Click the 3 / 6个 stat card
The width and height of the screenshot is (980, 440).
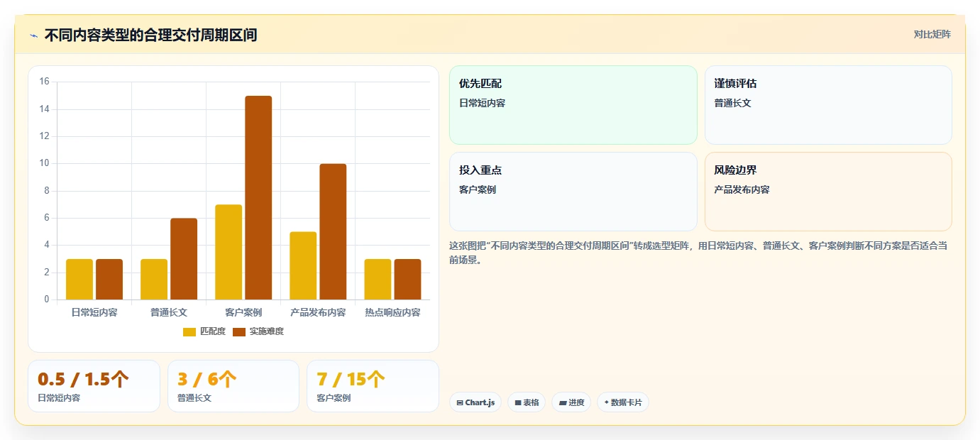tap(233, 386)
